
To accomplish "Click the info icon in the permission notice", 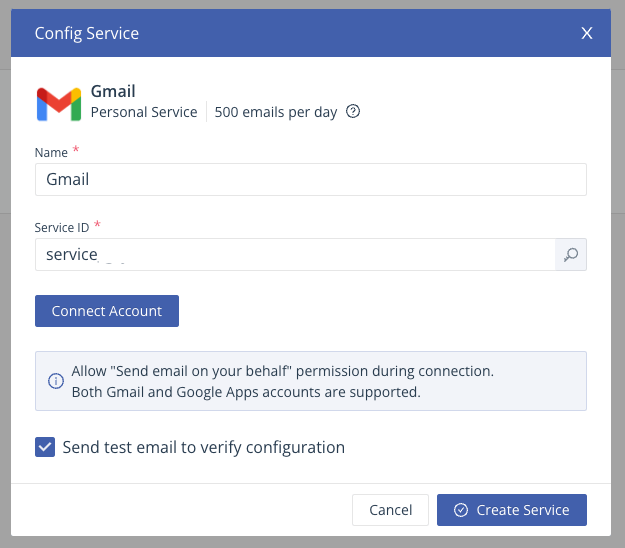I will 56,381.
